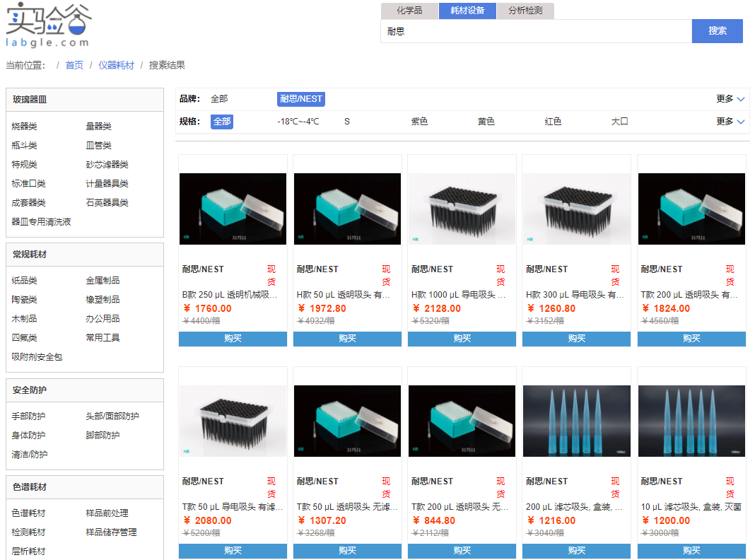This screenshot has width=755, height=560.
Task: Open the 皿管类 category
Action: (x=98, y=146)
